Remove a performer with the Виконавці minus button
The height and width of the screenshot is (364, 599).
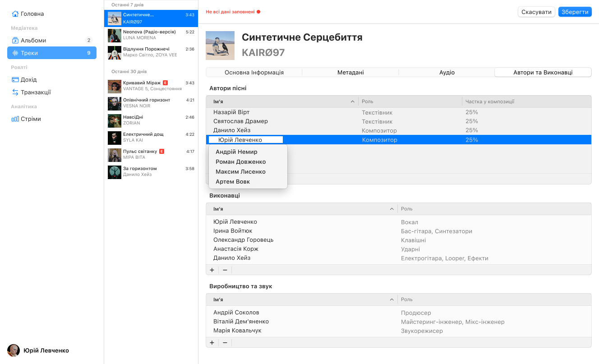pos(225,270)
